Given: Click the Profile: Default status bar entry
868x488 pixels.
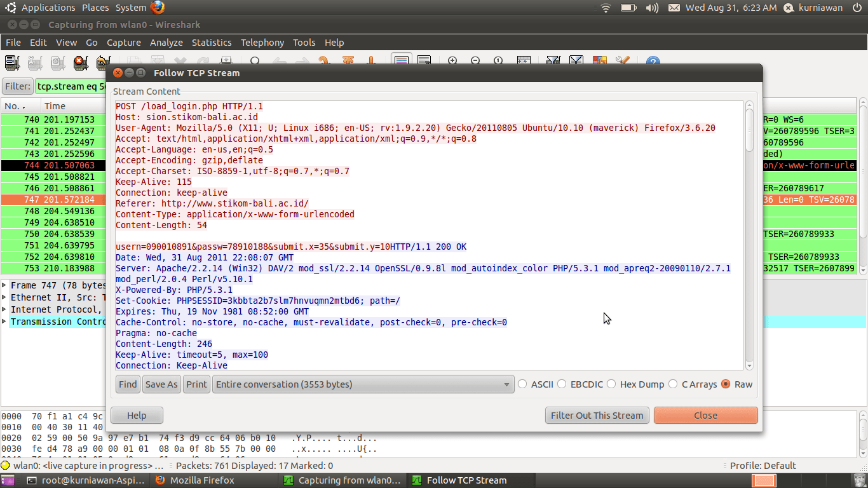Looking at the screenshot, I should 763,466.
